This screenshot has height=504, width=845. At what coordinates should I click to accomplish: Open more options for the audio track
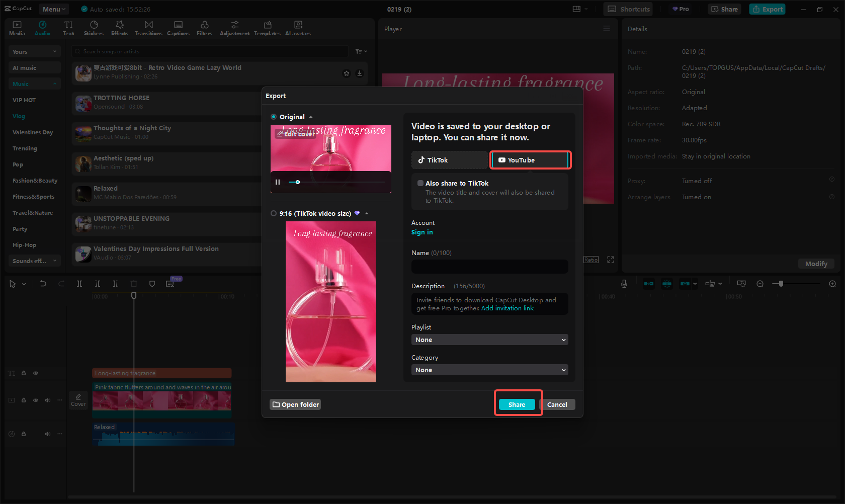click(60, 434)
